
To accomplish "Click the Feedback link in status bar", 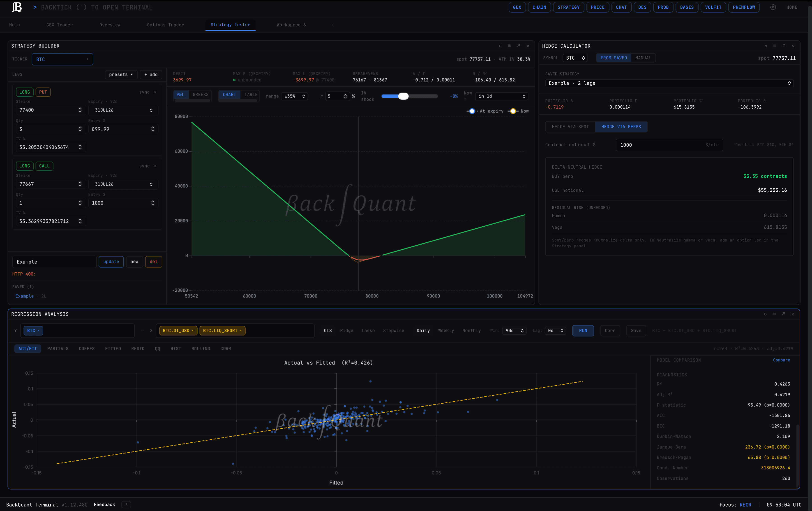I will [104, 505].
